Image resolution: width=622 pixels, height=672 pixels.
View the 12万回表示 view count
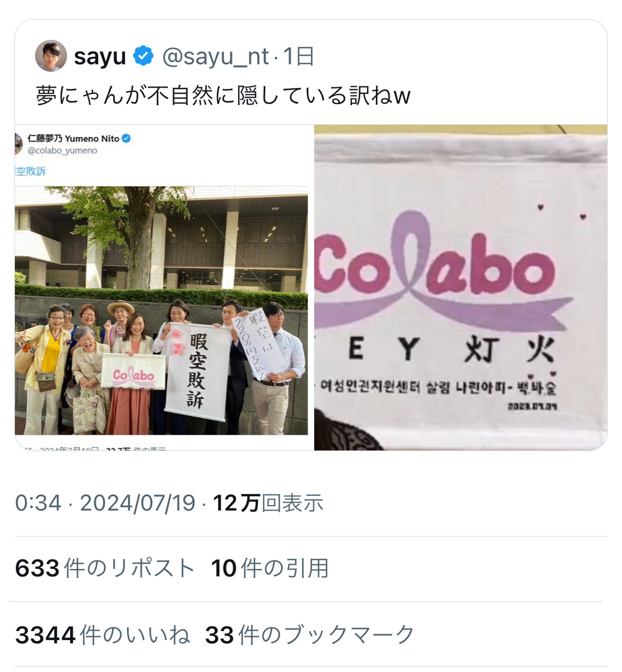268,503
